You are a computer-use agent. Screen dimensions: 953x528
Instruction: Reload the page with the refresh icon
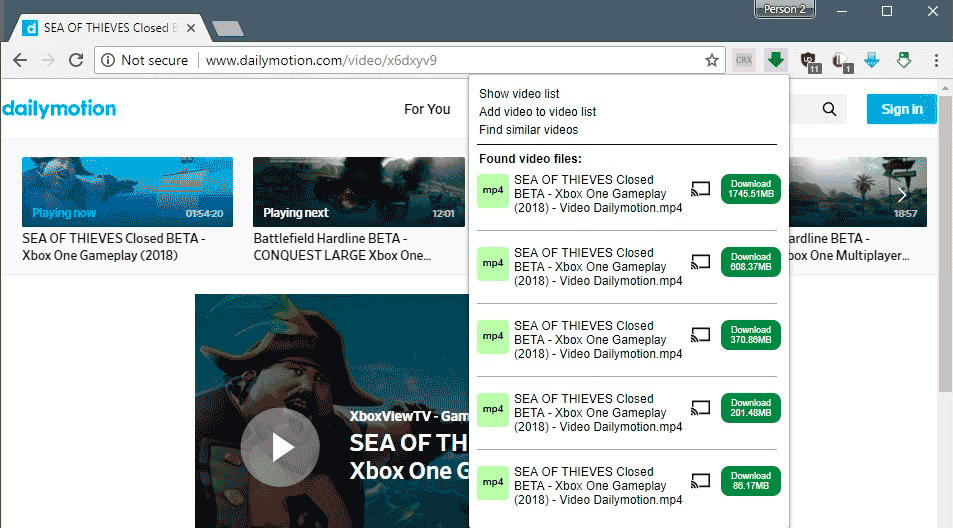(x=75, y=60)
